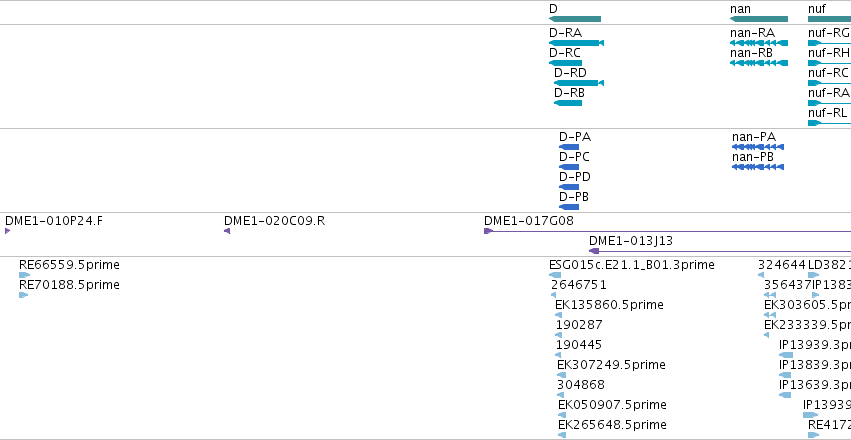This screenshot has width=851, height=440.
Task: Select the D-RB transcript
Action: [568, 103]
